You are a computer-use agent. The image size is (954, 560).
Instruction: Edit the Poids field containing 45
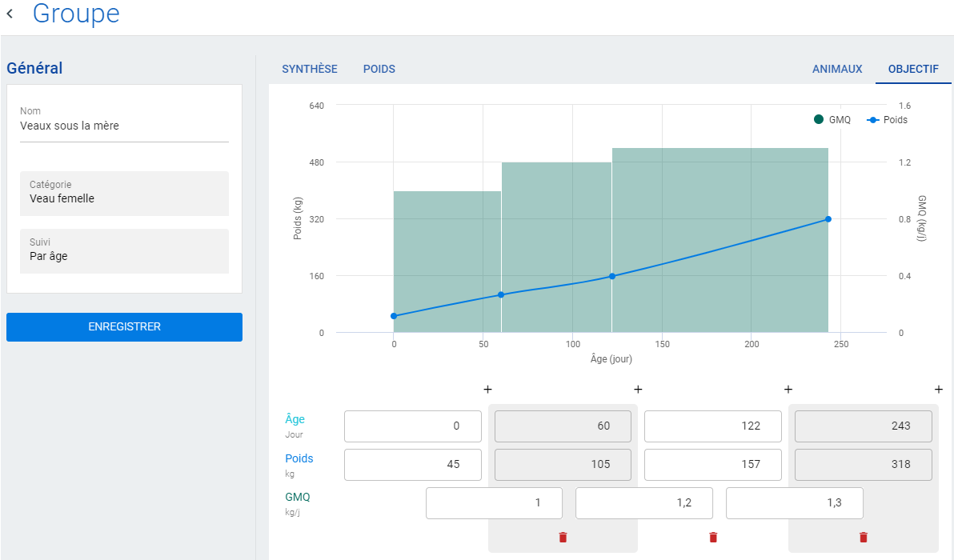click(x=412, y=465)
